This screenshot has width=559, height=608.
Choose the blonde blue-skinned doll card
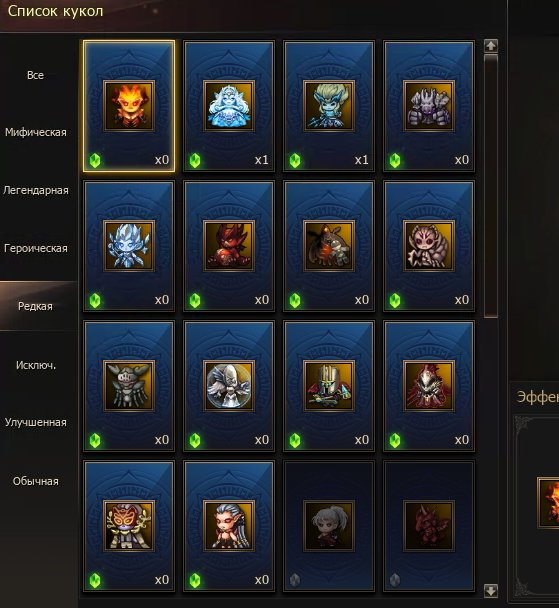(329, 106)
